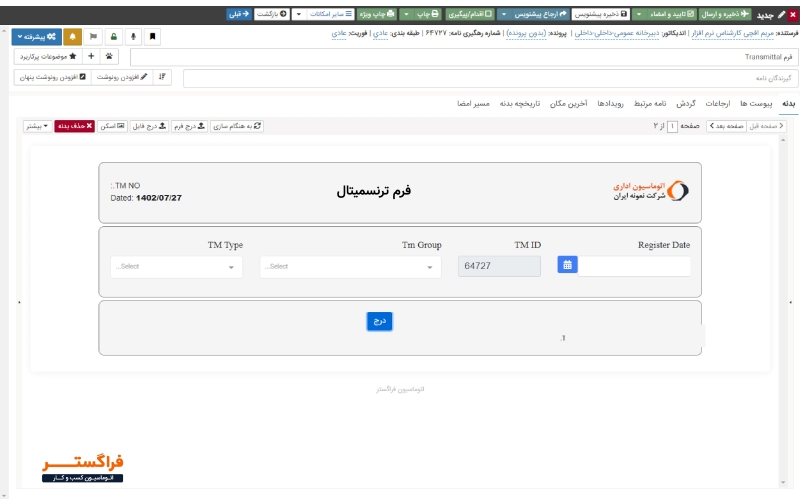Switch to ارجاعات referrals tab

[x=717, y=104]
